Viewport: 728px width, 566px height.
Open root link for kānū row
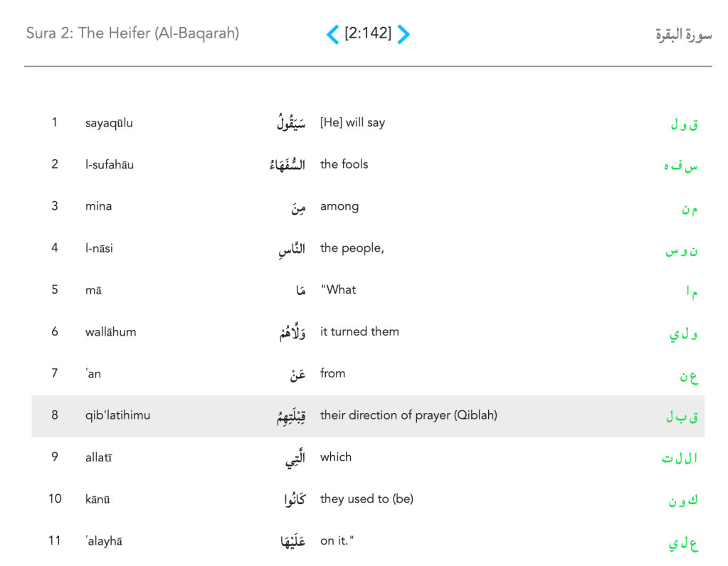682,501
